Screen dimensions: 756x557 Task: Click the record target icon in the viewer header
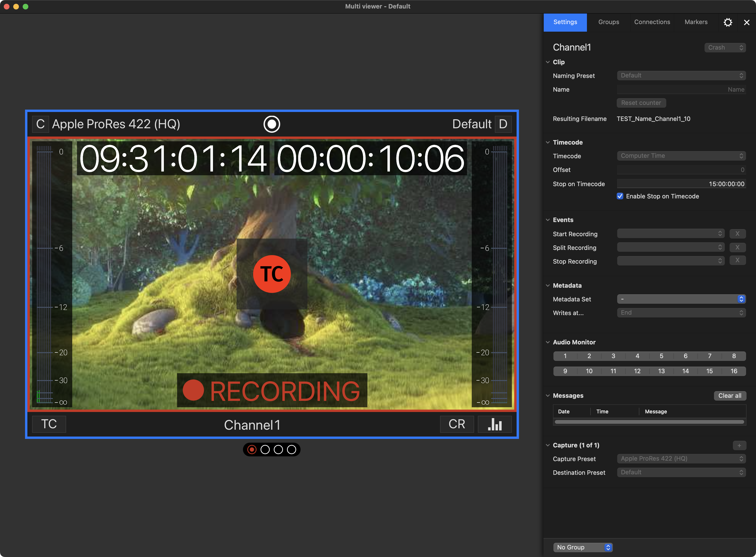(272, 124)
